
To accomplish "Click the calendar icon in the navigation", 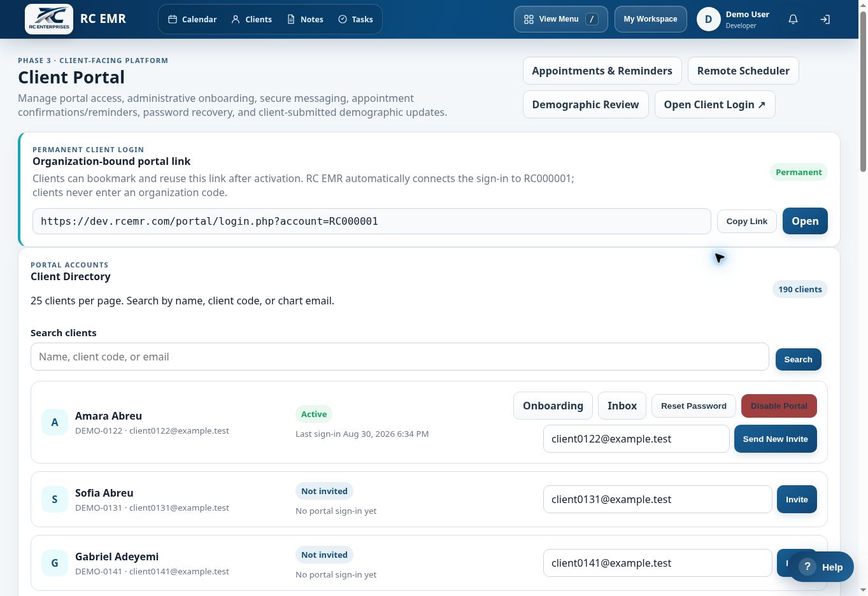I will tap(173, 19).
